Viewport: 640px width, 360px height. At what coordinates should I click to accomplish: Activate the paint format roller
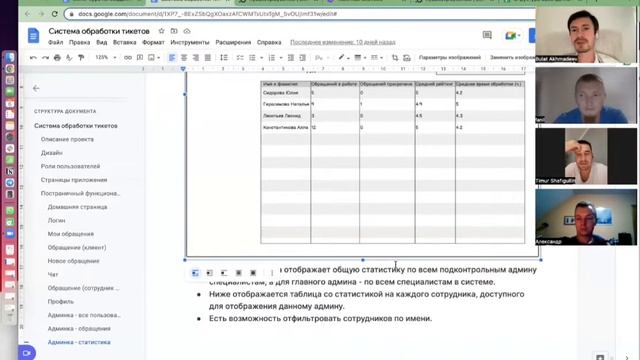(81, 58)
